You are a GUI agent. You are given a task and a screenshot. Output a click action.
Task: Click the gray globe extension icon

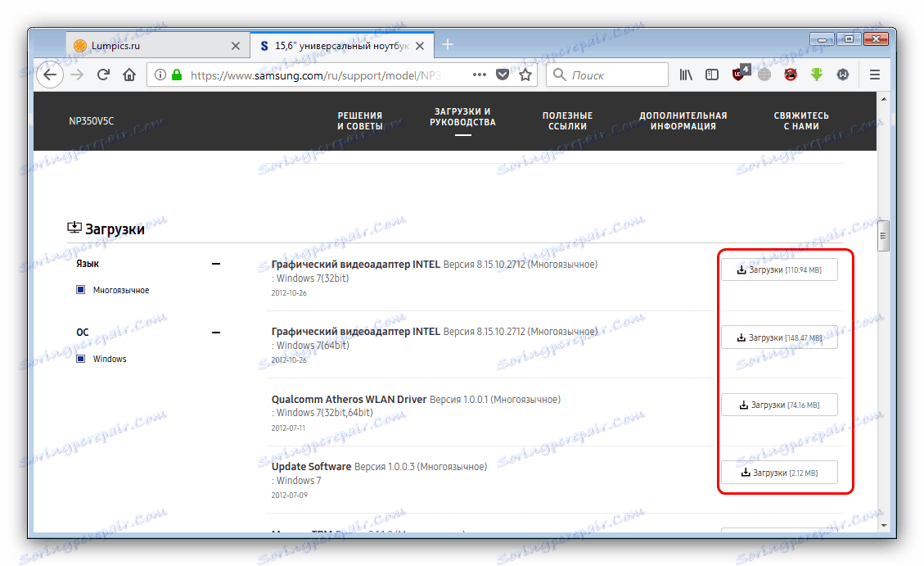coord(764,75)
